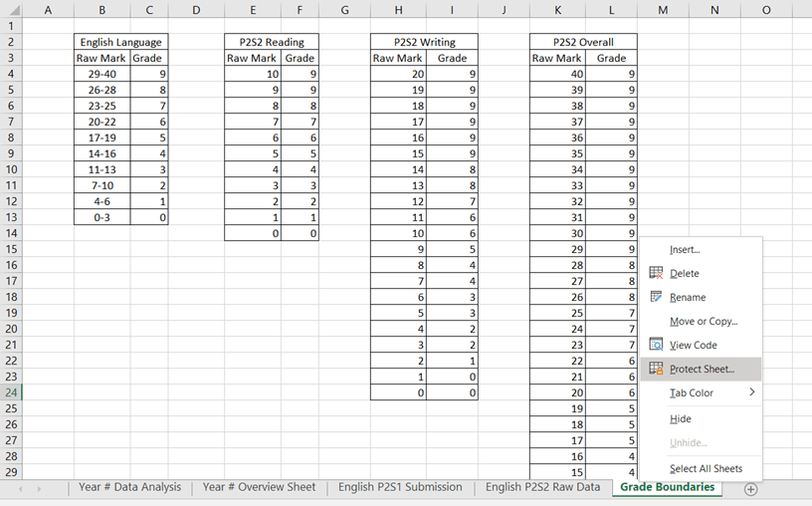Image resolution: width=812 pixels, height=506 pixels.
Task: Select the column K header
Action: click(x=556, y=10)
